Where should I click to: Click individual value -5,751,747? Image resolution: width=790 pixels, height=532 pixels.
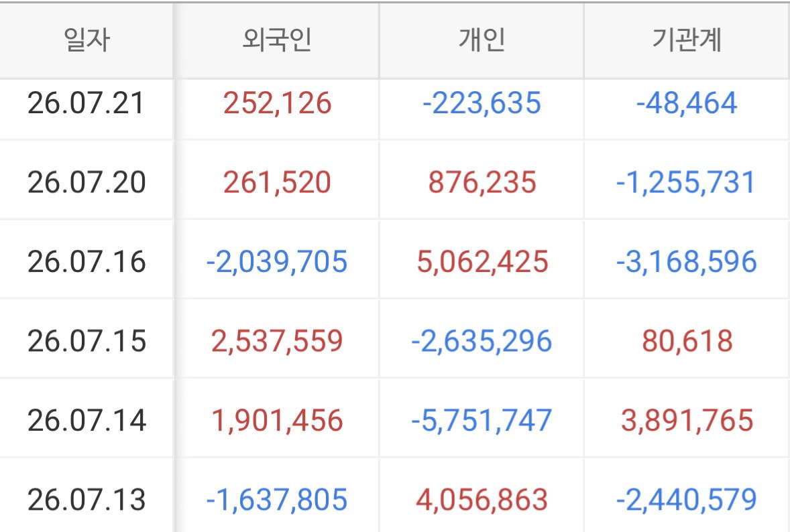pyautogui.click(x=482, y=420)
